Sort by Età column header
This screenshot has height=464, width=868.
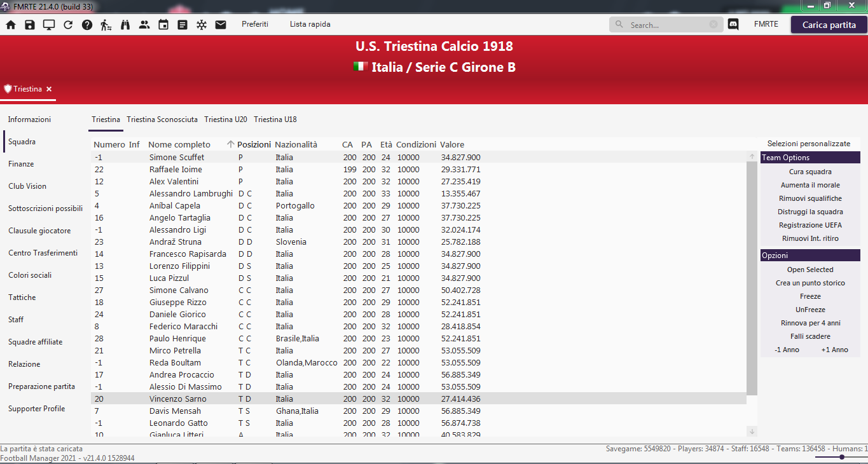(386, 144)
